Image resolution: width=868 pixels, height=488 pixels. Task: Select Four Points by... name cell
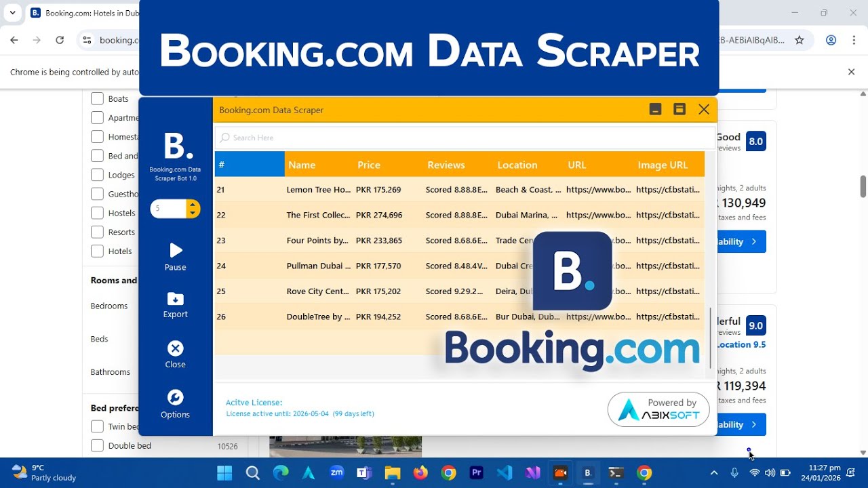pos(317,241)
